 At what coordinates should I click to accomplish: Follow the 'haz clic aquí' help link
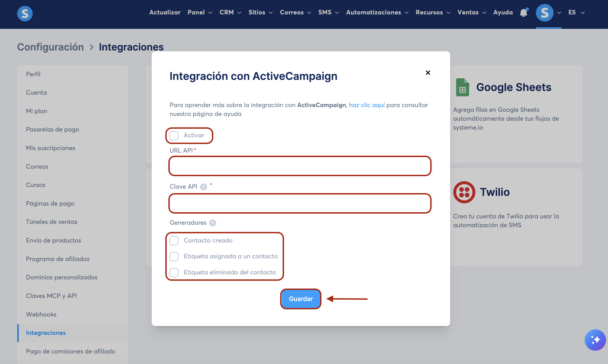[367, 105]
